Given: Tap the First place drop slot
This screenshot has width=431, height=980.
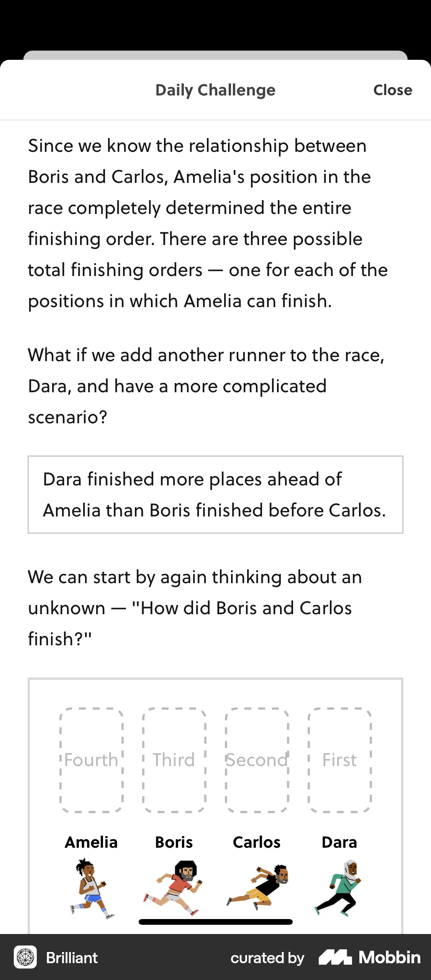Looking at the screenshot, I should pyautogui.click(x=340, y=760).
